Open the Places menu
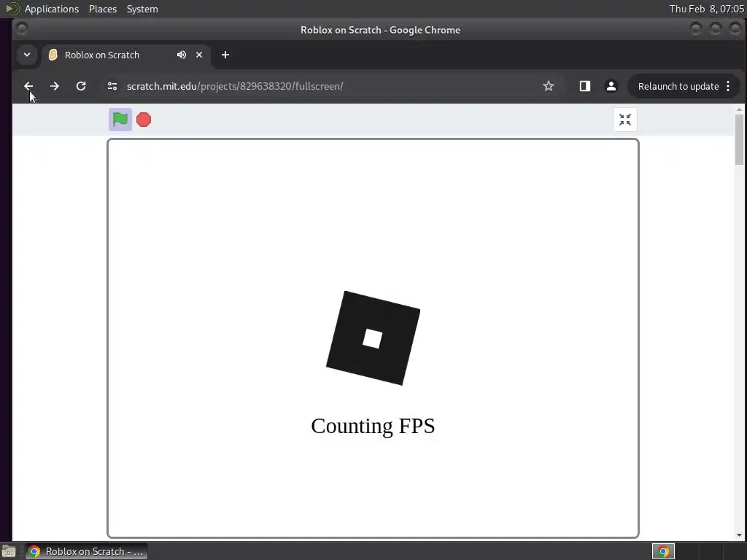 click(103, 9)
